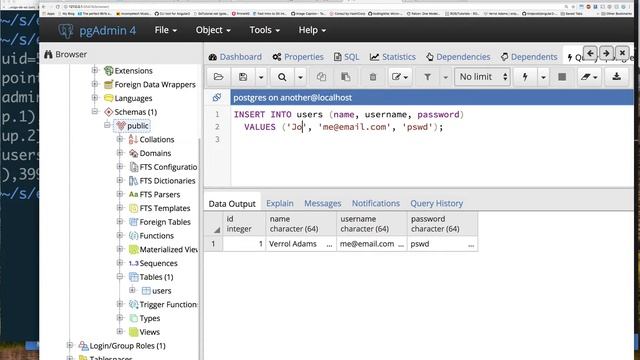Select the 'pswd' result cell
The width and height of the screenshot is (640, 360).
pos(442,244)
